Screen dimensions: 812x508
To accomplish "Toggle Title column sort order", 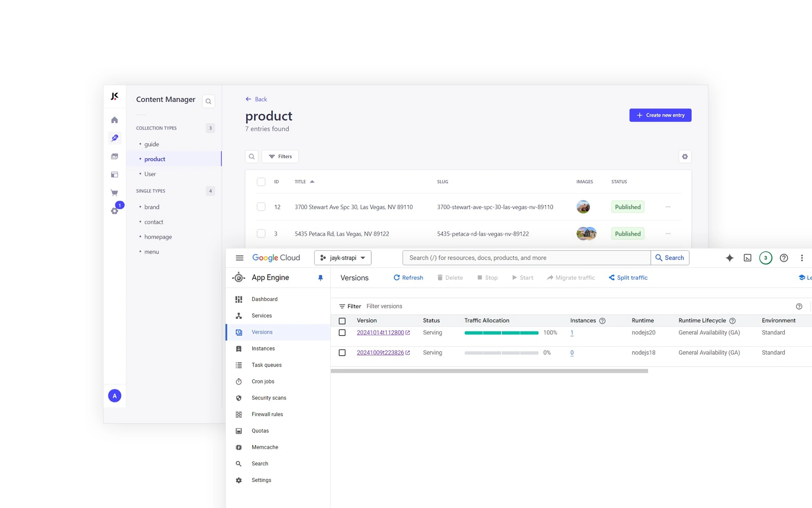I will click(x=312, y=182).
